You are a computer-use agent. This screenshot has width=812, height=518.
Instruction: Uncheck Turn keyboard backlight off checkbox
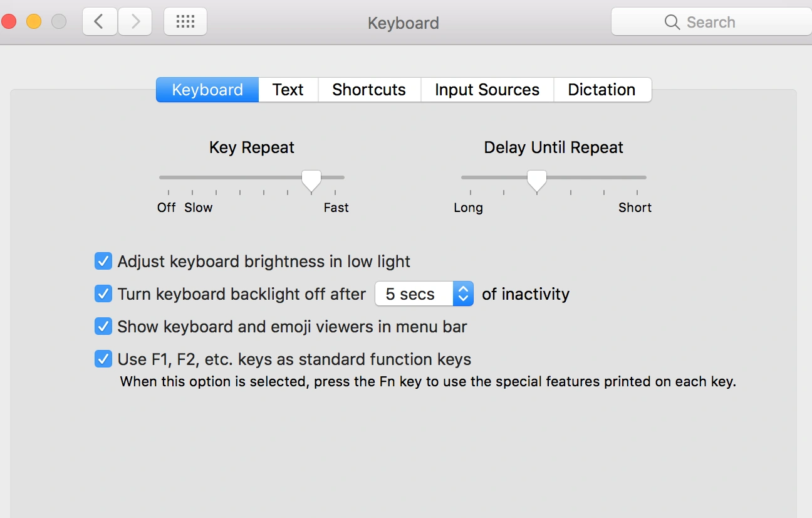[103, 294]
